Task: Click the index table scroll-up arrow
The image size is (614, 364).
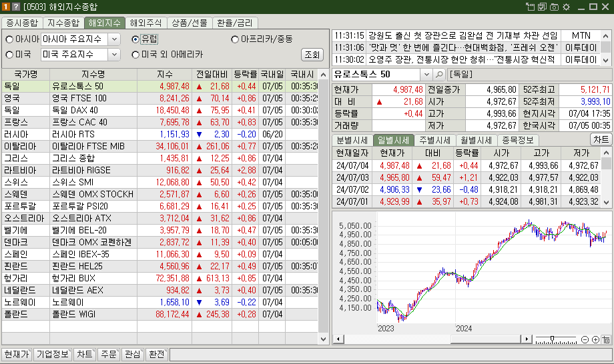Action: 323,75
